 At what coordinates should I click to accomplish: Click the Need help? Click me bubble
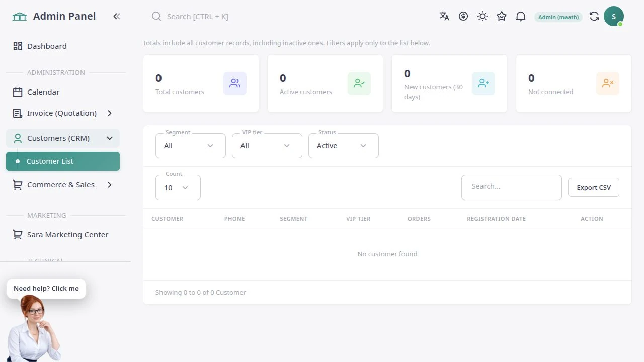(46, 288)
